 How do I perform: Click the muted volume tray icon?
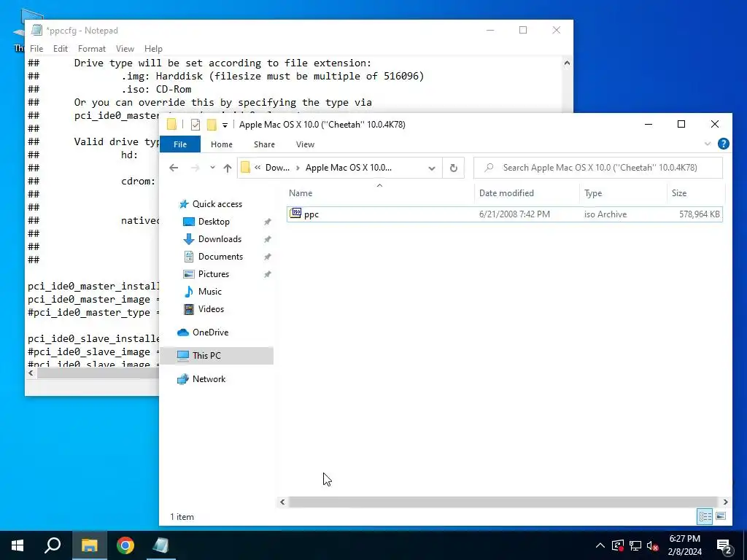coord(653,545)
